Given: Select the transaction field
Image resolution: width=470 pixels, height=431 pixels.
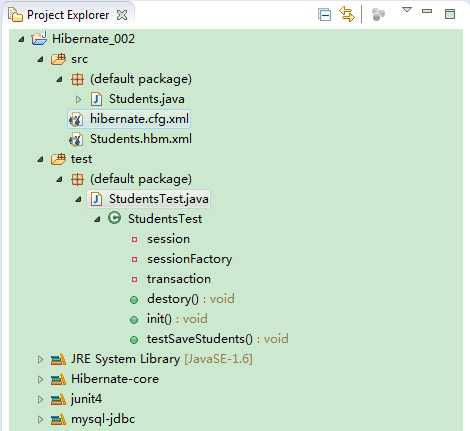Looking at the screenshot, I should pyautogui.click(x=179, y=279).
